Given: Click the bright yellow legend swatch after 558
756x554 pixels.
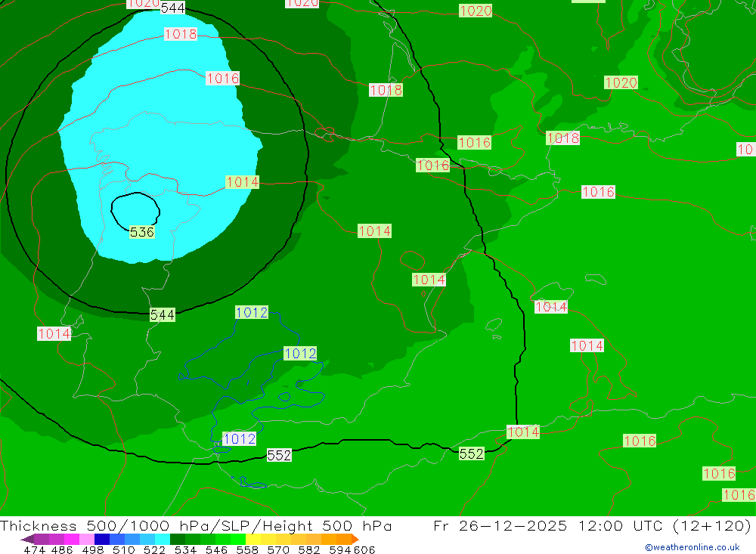Looking at the screenshot, I should click(253, 539).
